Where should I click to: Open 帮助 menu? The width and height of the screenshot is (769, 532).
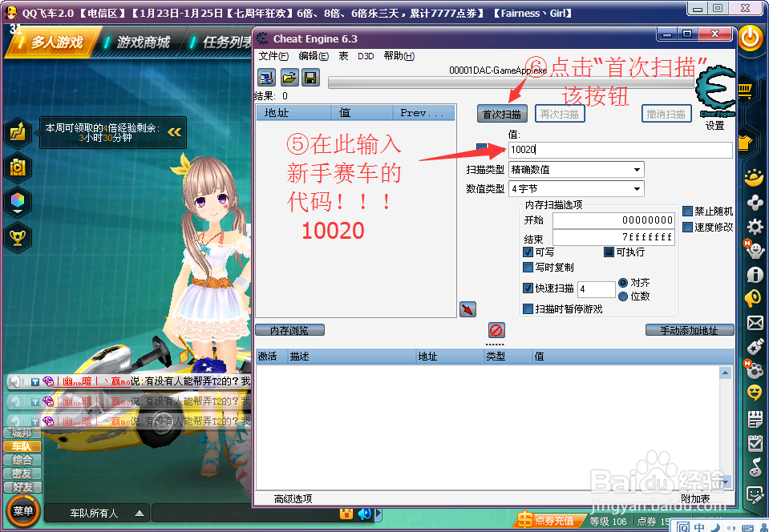(399, 56)
